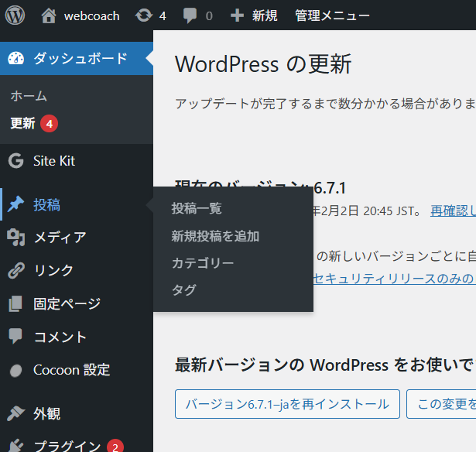Click the red 2 plugin badge
Image resolution: width=476 pixels, height=452 pixels.
(115, 446)
